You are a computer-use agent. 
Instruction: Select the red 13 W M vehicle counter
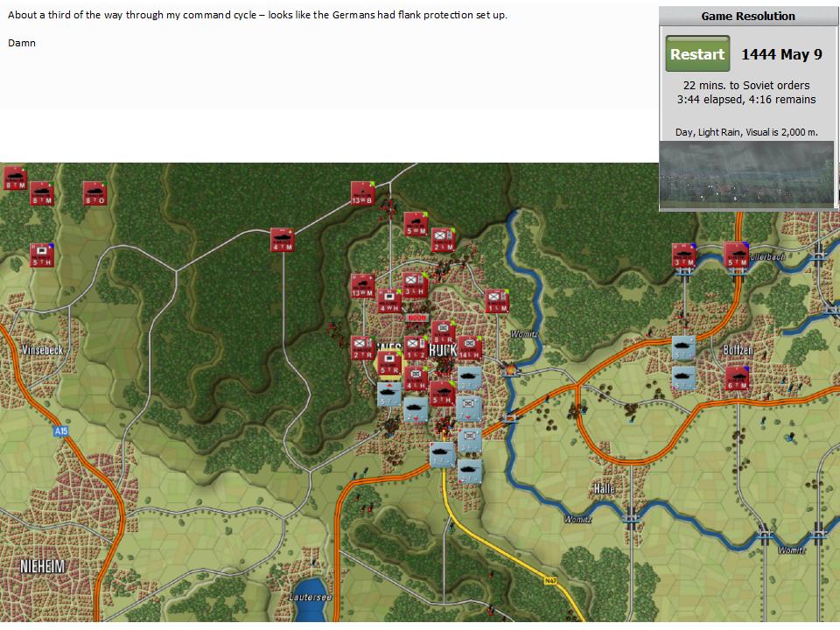362,285
